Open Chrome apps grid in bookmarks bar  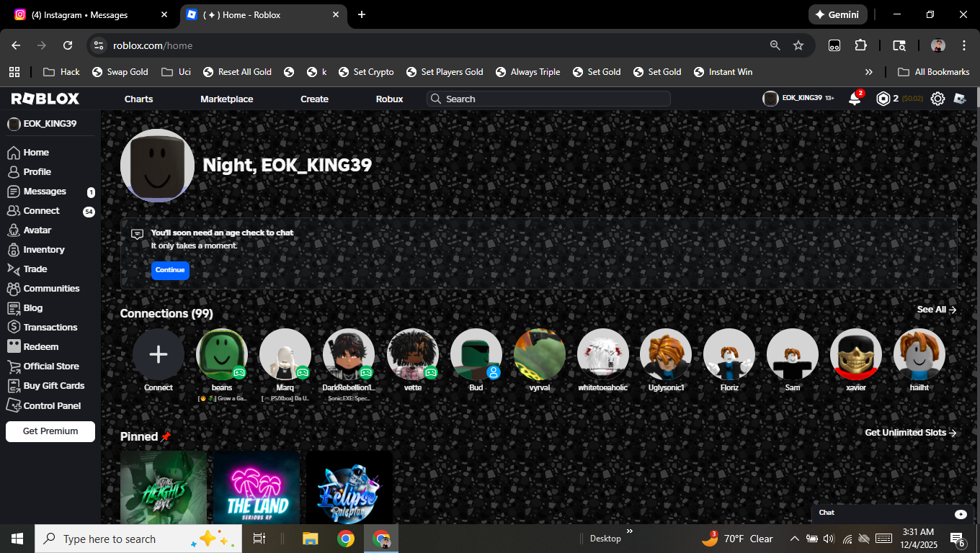(x=14, y=72)
